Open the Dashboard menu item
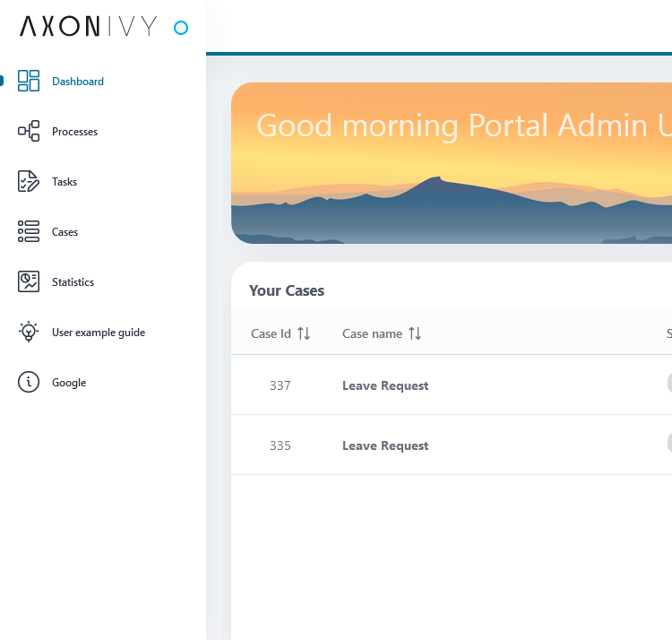Image resolution: width=672 pixels, height=640 pixels. click(78, 82)
